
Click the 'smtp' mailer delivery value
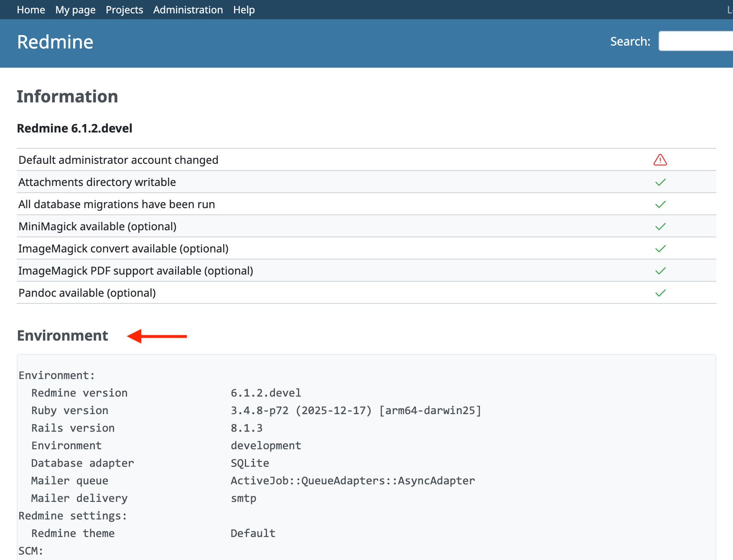(x=244, y=498)
